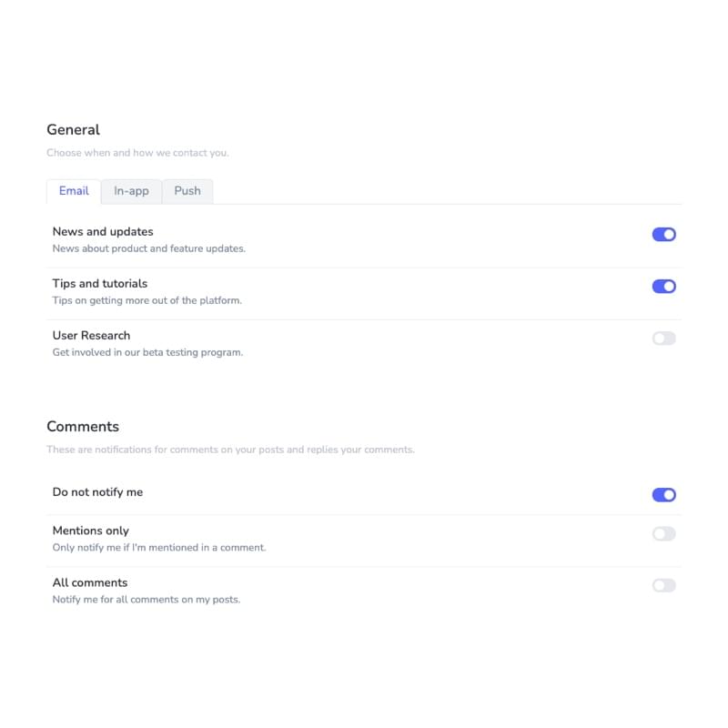Click the News and updates label
Viewport: 728px width, 728px height.
(x=103, y=232)
